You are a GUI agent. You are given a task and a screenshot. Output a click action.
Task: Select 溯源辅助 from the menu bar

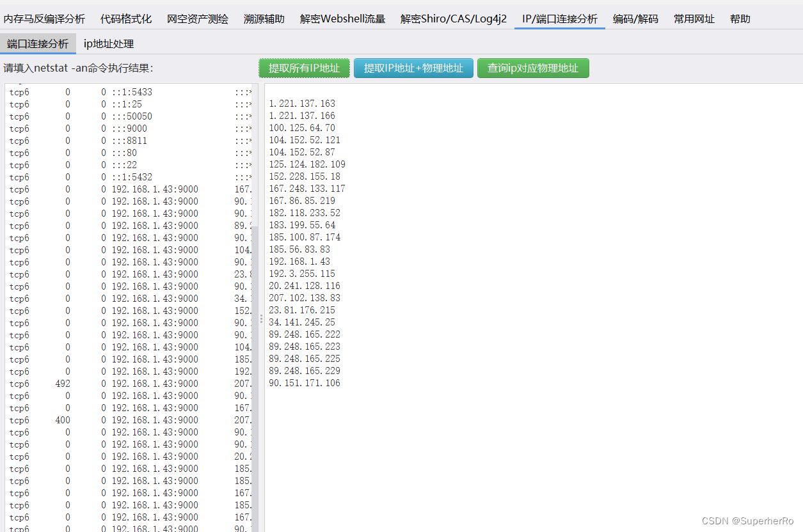(263, 19)
